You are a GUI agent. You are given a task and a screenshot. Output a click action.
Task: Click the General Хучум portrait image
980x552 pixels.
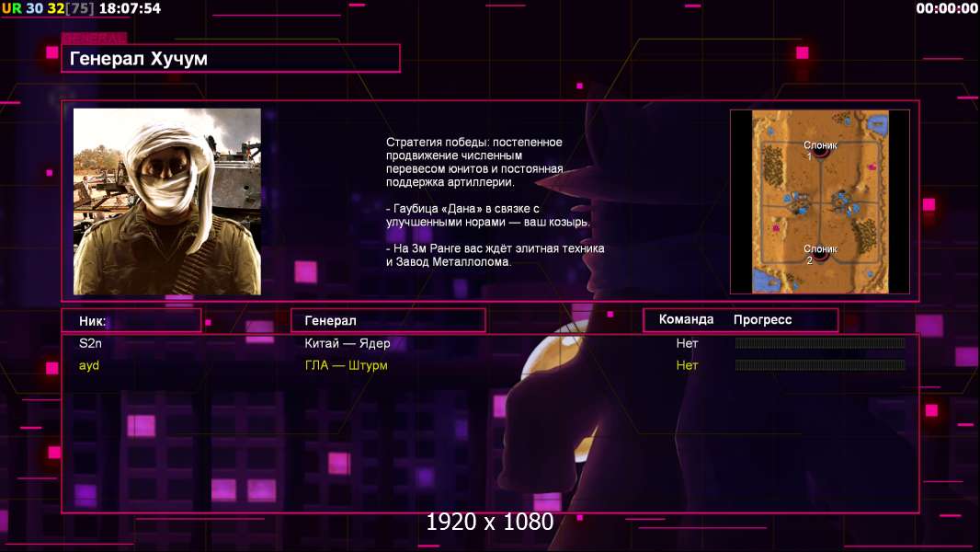click(167, 201)
